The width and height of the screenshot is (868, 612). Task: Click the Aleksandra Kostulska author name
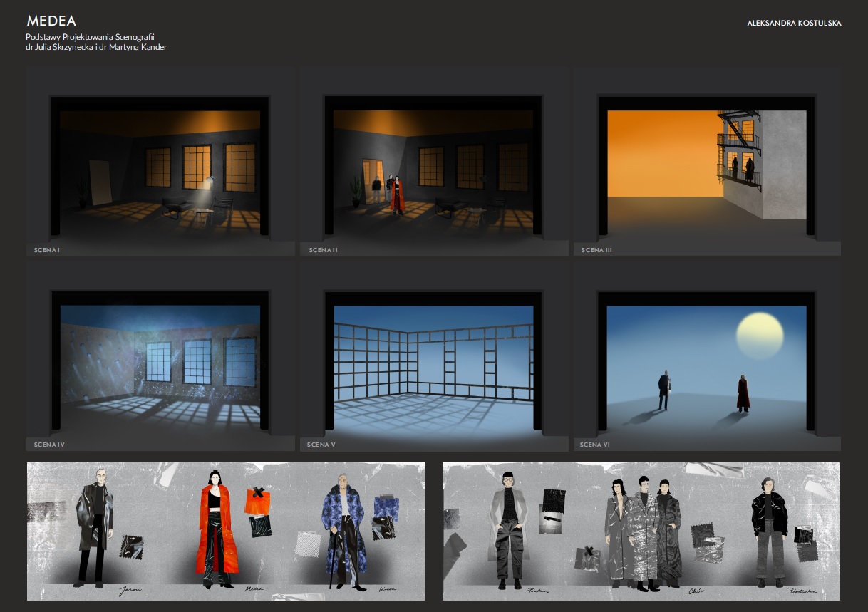794,24
